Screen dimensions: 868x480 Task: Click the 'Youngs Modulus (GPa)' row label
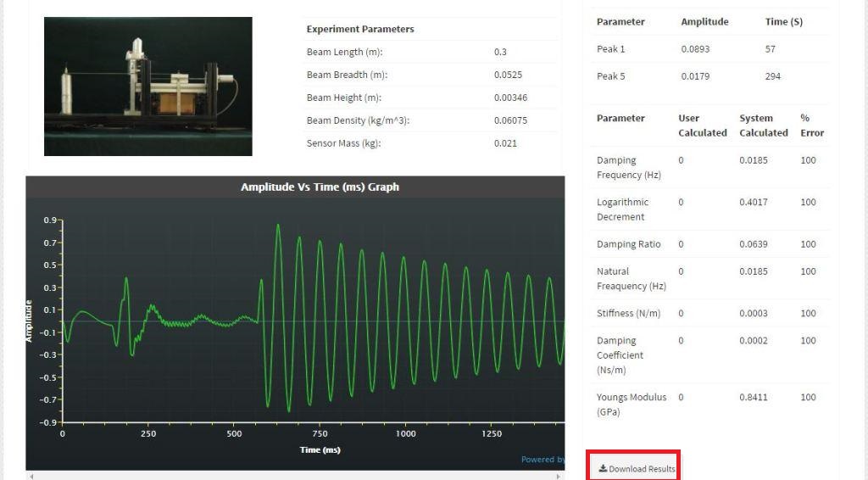[x=632, y=405]
